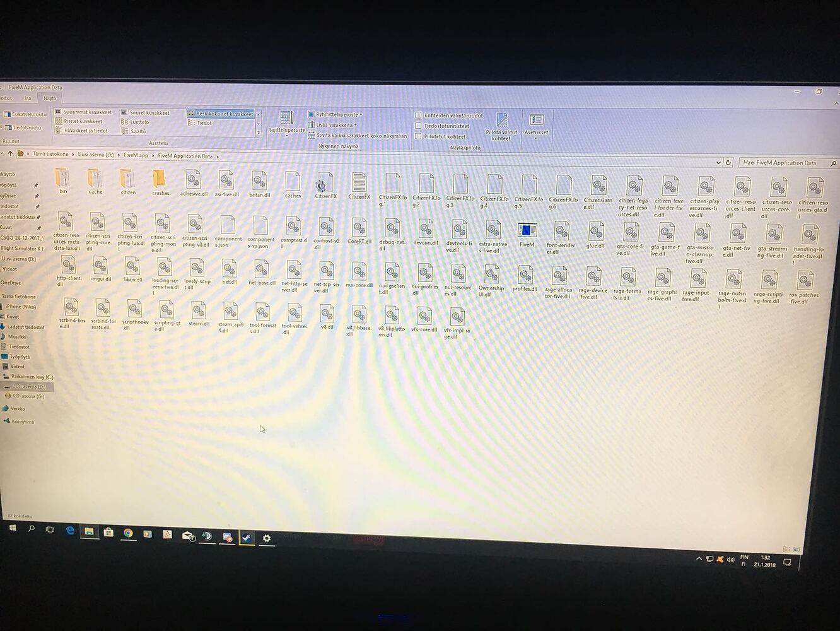Select the components.json file
This screenshot has width=840, height=631.
[228, 231]
